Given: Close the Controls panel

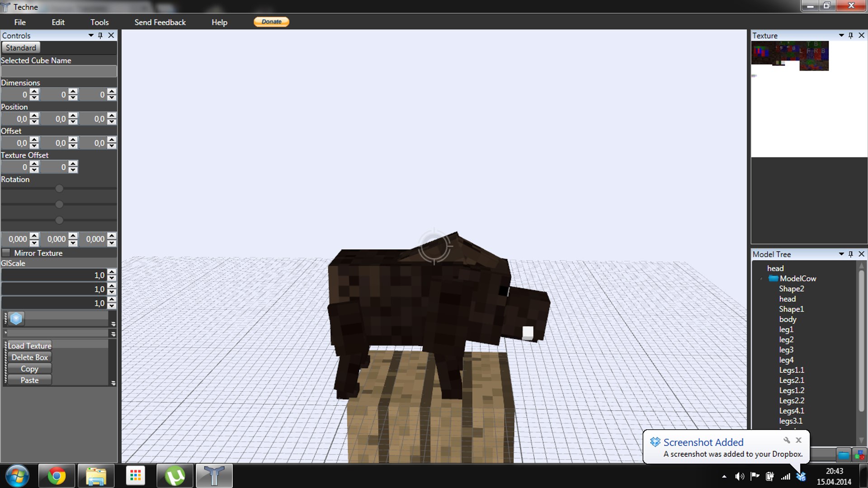Looking at the screenshot, I should (111, 35).
